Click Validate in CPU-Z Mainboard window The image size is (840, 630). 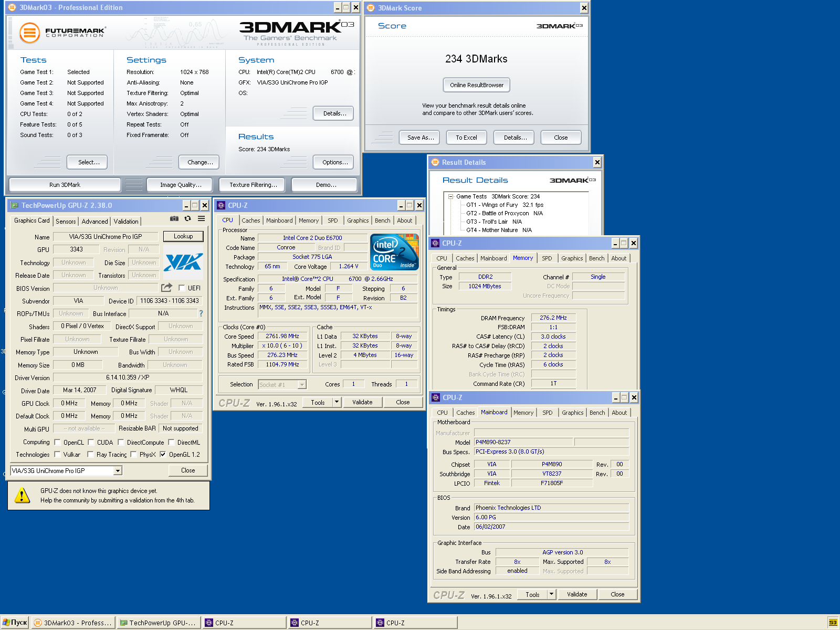[577, 594]
